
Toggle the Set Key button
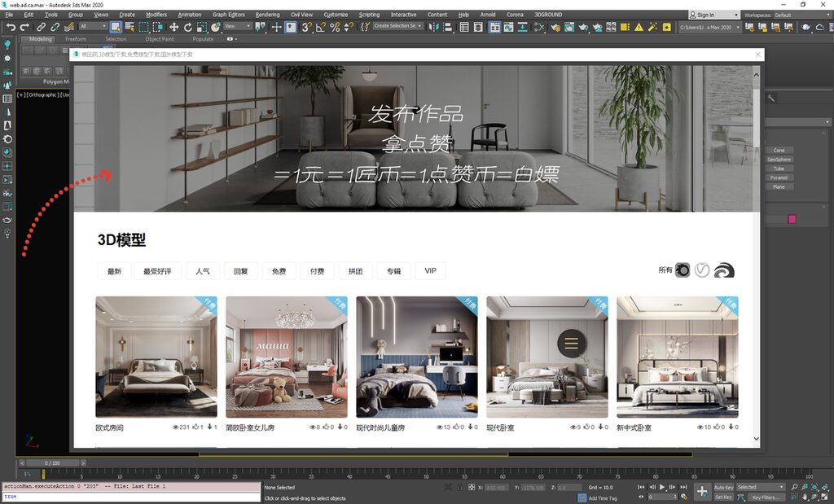coord(723,497)
